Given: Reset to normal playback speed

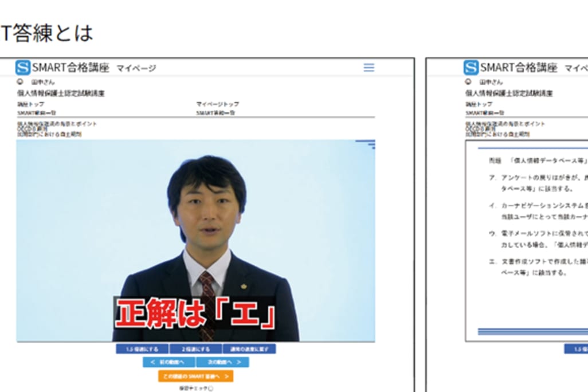Looking at the screenshot, I should tap(249, 348).
